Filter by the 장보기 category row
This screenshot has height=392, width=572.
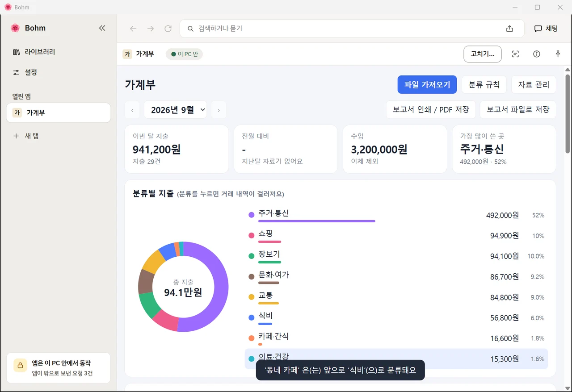(396, 256)
